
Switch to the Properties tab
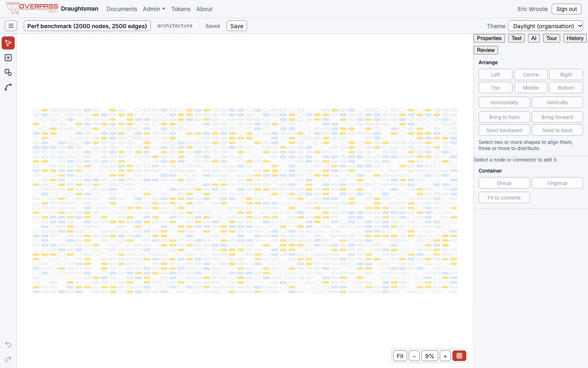489,38
